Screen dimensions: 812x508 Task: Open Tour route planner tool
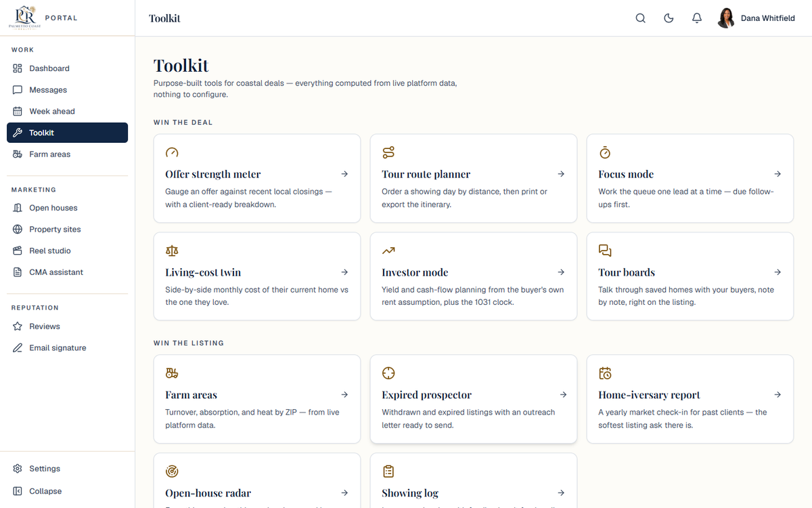click(x=474, y=178)
